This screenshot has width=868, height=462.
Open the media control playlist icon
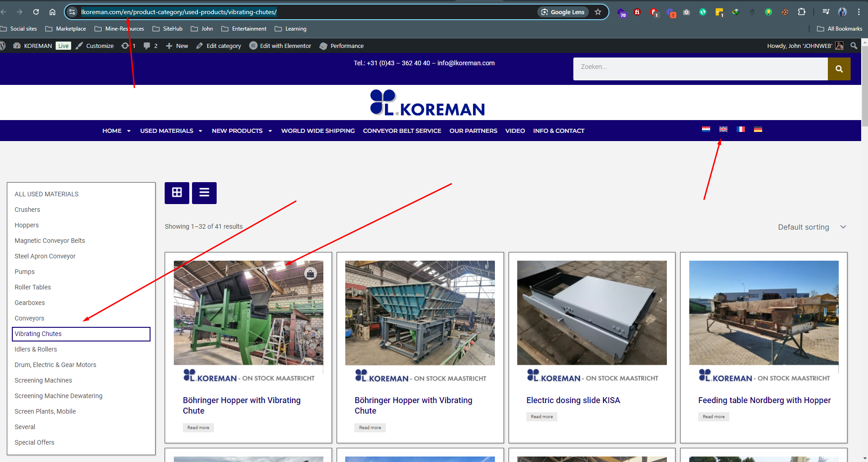pos(826,12)
